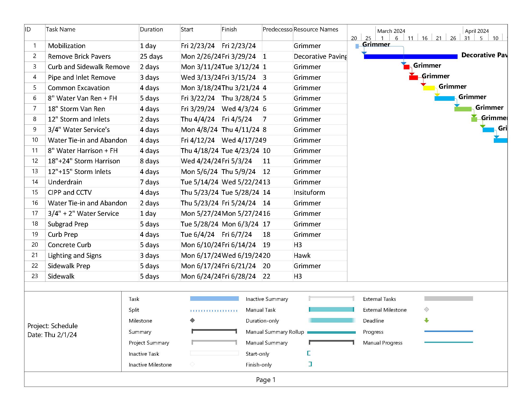Click the Date: Thu 2/1/24 label

point(52,335)
